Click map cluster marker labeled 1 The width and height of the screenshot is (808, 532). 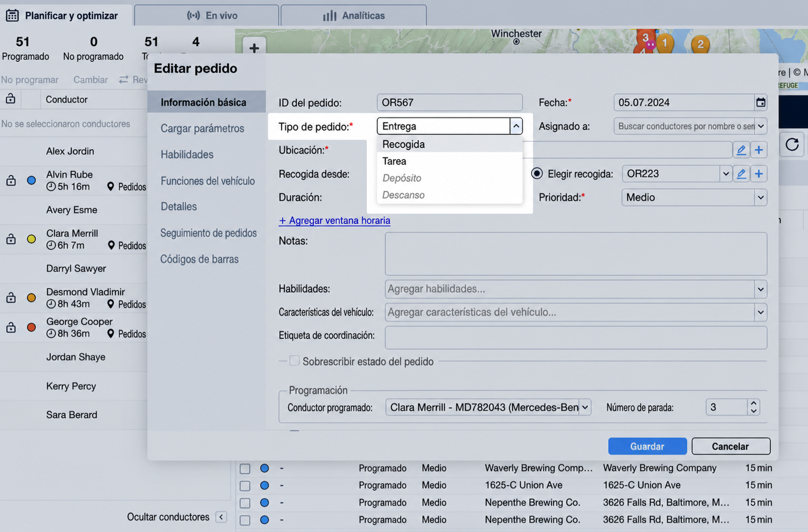point(665,43)
